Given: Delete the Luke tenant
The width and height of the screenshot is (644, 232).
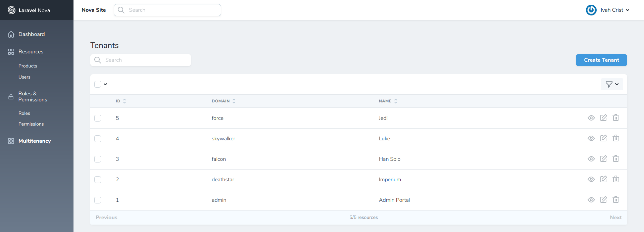Looking at the screenshot, I should [616, 138].
